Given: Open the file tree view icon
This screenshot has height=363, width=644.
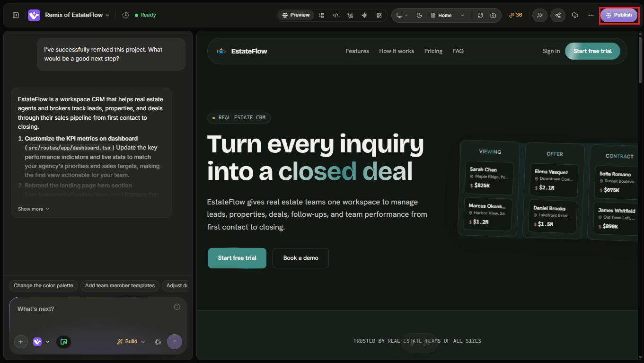Looking at the screenshot, I should (x=321, y=15).
